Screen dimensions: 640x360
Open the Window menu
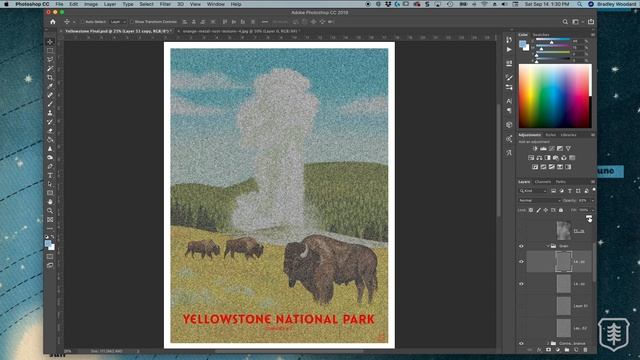216,4
